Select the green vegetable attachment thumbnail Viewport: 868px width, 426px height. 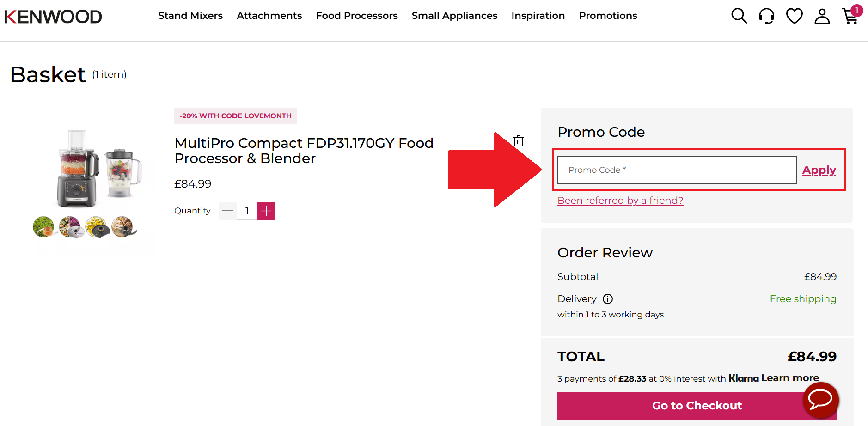click(43, 227)
